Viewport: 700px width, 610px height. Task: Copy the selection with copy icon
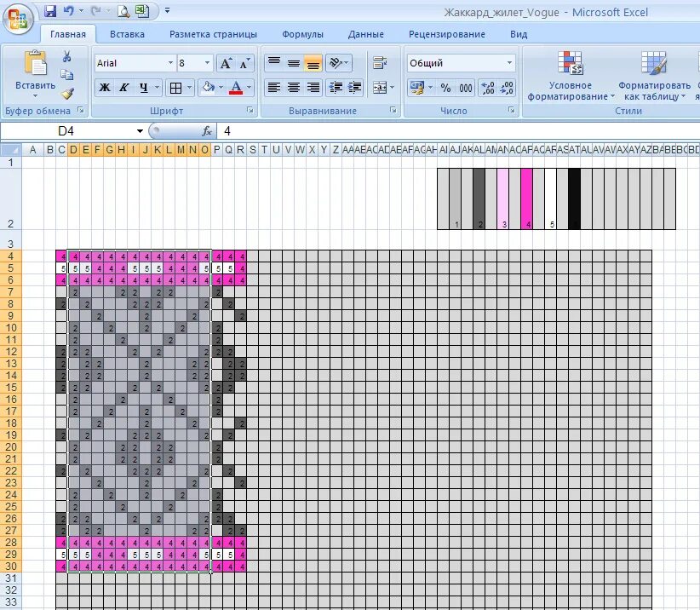(67, 75)
